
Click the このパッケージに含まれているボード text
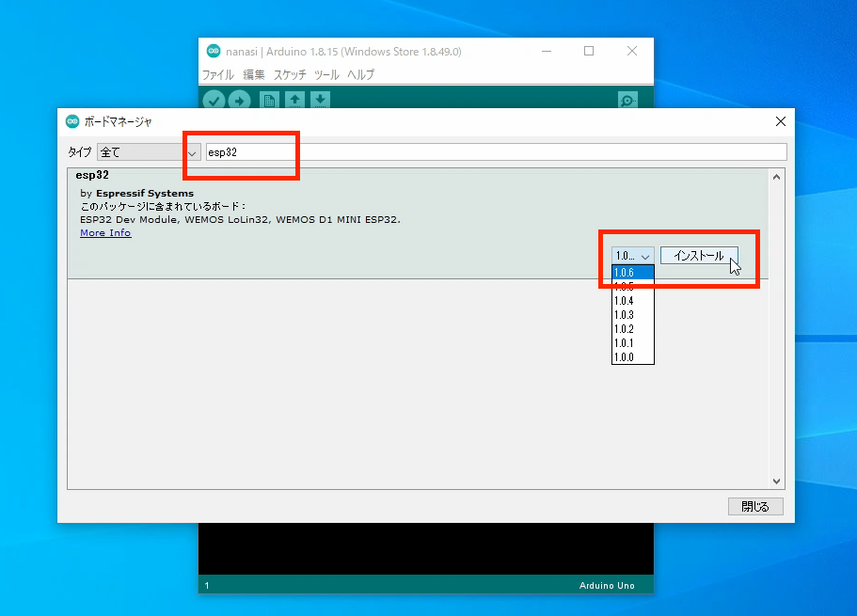(163, 206)
